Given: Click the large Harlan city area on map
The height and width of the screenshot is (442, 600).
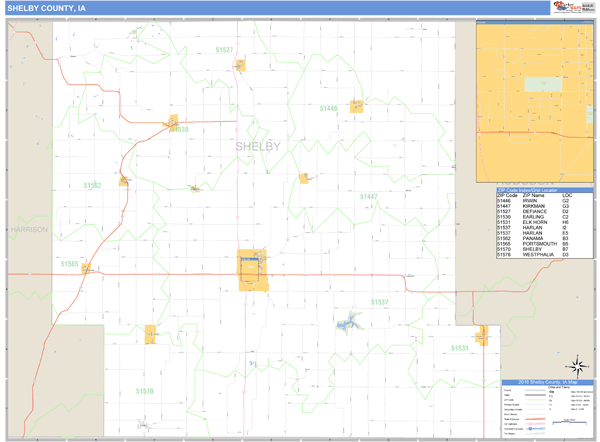Looking at the screenshot, I should (x=252, y=270).
